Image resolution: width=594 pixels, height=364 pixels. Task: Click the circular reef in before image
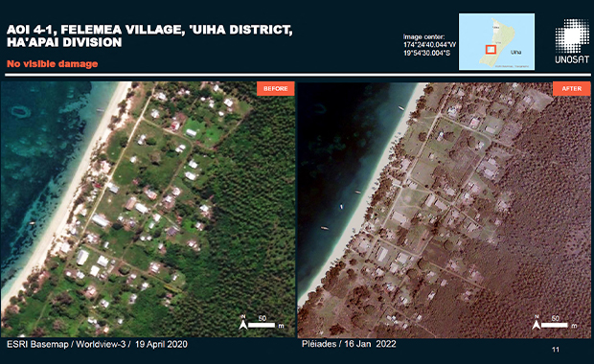pos(20,111)
